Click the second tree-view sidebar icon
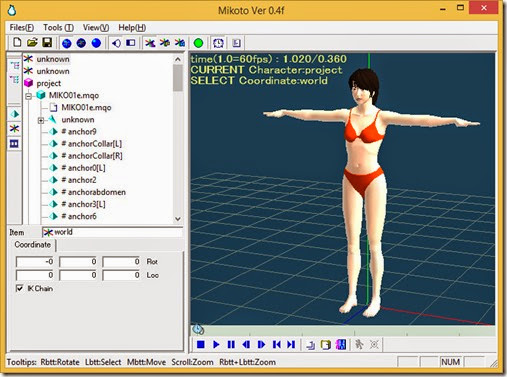The height and width of the screenshot is (377, 507). [14, 80]
